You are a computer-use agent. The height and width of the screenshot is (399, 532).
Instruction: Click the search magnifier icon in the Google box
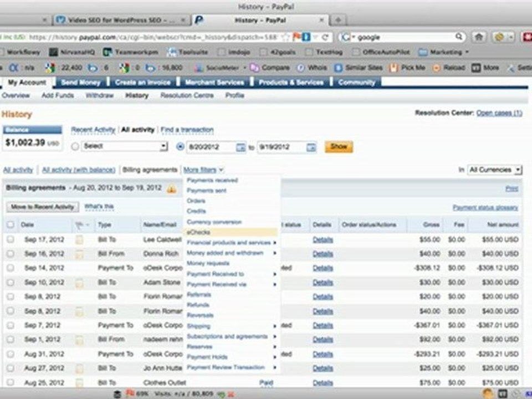pos(459,37)
